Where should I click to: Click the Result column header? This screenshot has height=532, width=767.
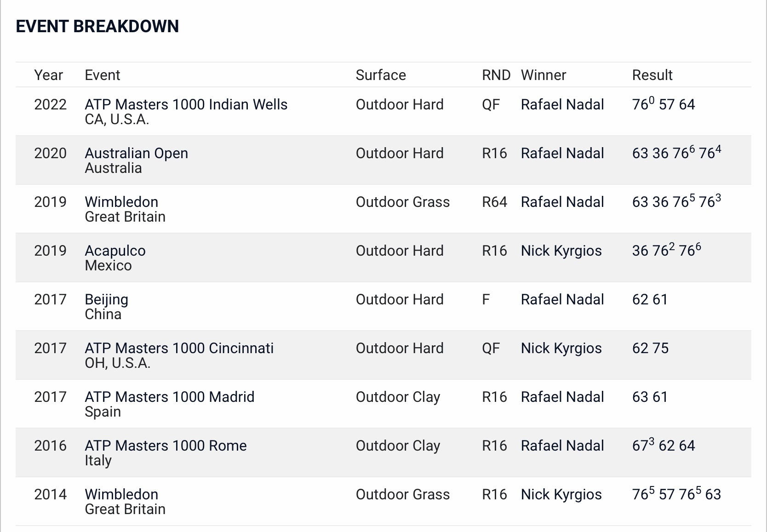pyautogui.click(x=652, y=75)
